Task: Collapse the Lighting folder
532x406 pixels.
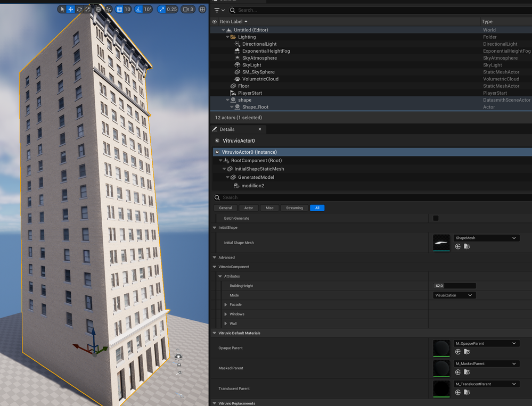Action: click(x=227, y=37)
